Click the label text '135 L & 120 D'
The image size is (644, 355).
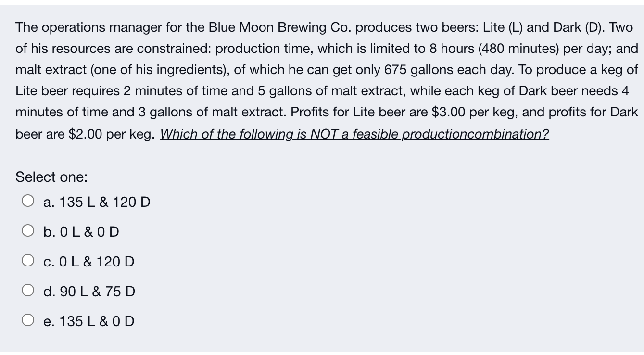point(104,202)
